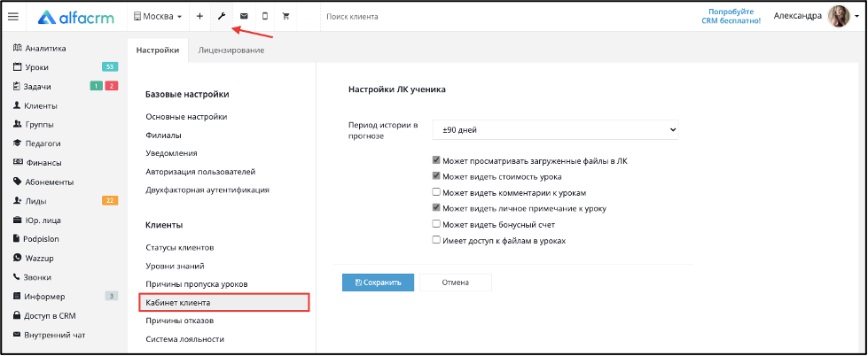The width and height of the screenshot is (868, 356).
Task: Open the shopping cart icon
Action: click(285, 16)
